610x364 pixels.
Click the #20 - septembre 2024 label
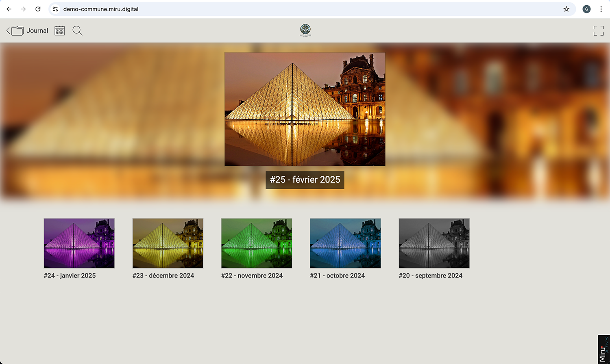[x=430, y=275]
